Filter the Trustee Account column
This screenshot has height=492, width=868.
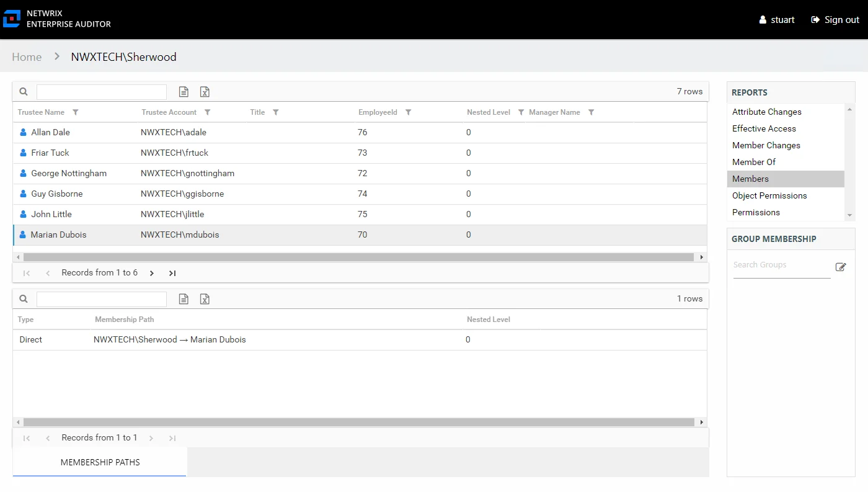pyautogui.click(x=208, y=112)
